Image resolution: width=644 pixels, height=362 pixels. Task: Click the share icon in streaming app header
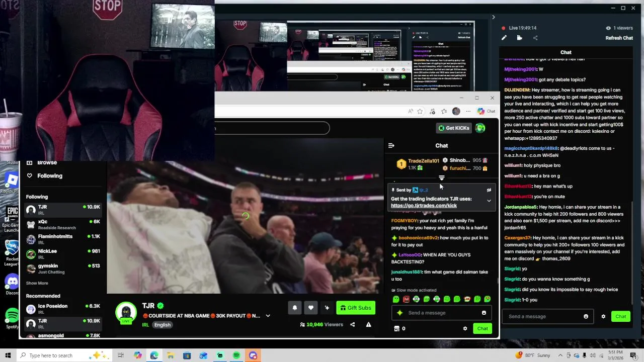point(535,38)
